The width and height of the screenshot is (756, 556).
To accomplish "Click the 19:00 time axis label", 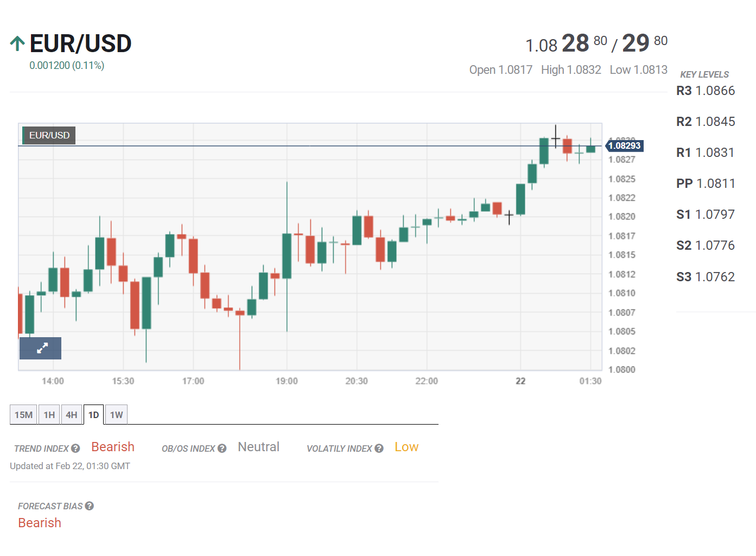I will click(x=287, y=381).
